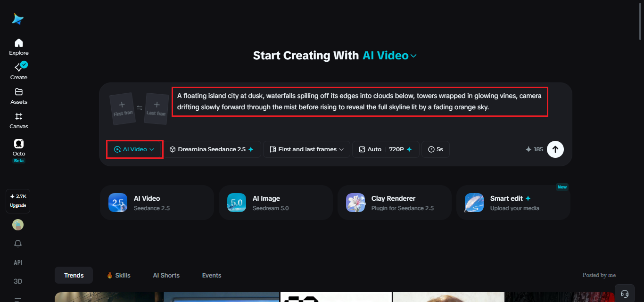Image resolution: width=644 pixels, height=302 pixels.
Task: Click into the prompt text area
Action: 360,101
